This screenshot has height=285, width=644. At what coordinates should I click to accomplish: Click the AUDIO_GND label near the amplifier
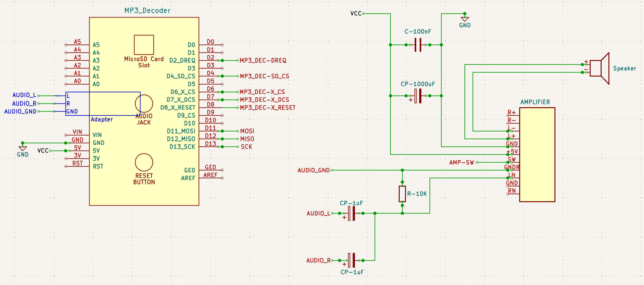click(x=314, y=170)
